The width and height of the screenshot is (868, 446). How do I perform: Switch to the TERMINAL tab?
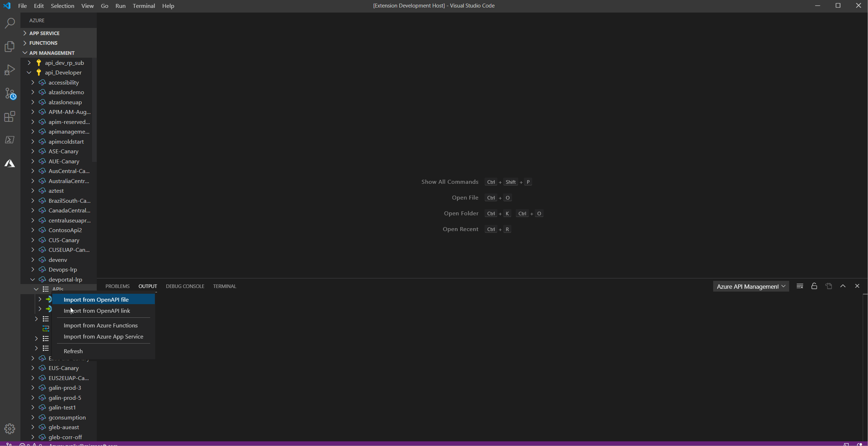point(224,286)
